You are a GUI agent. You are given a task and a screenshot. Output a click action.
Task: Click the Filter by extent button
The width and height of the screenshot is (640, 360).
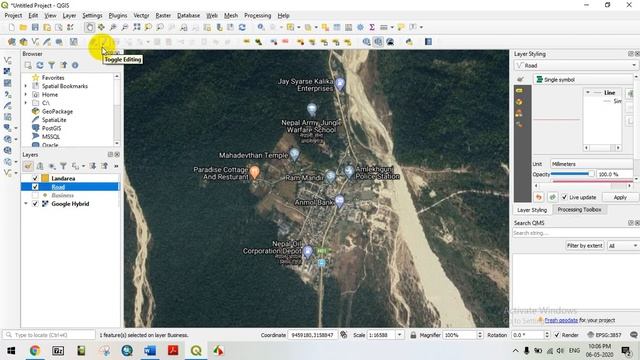(x=584, y=246)
